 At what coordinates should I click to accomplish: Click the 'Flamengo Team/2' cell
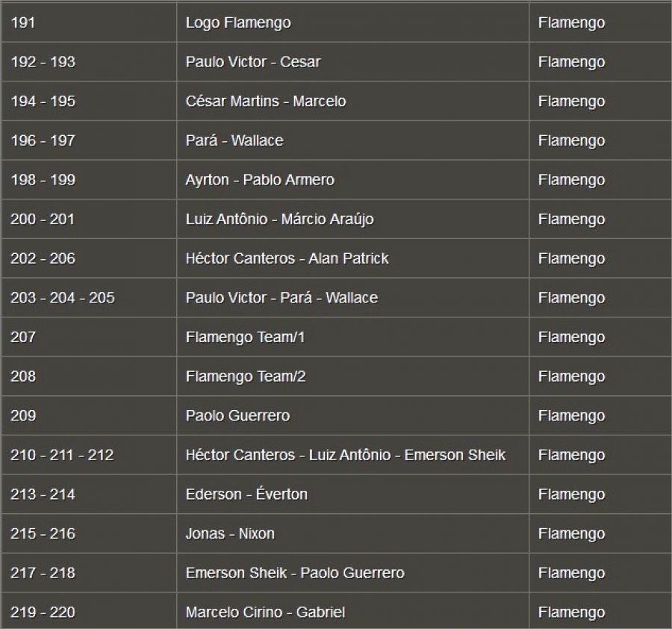pyautogui.click(x=245, y=377)
